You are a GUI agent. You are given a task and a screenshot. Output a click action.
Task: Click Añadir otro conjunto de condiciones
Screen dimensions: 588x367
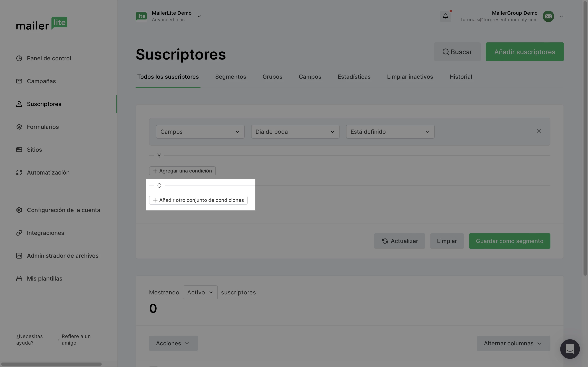click(x=198, y=200)
